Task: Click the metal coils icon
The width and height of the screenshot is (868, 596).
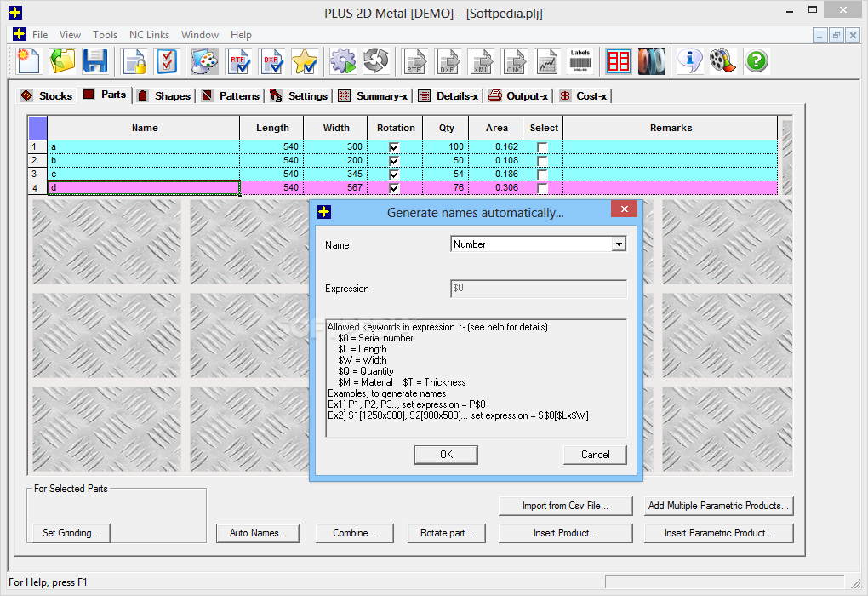Action: (x=652, y=61)
